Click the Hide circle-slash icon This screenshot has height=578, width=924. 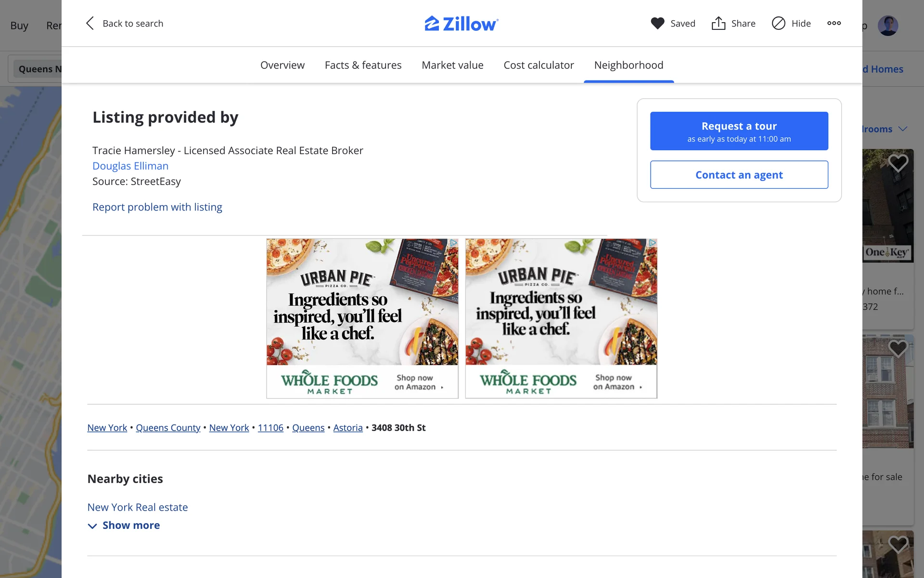(x=778, y=23)
